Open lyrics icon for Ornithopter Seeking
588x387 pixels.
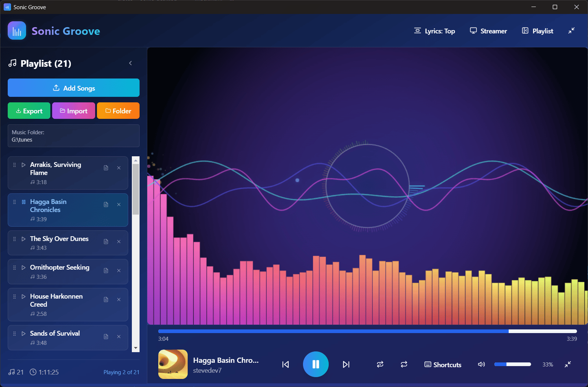pos(106,270)
